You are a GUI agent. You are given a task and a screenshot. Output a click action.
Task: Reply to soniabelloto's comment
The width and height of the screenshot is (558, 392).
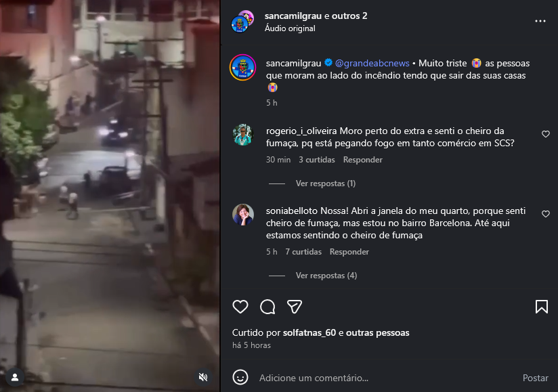[349, 252]
